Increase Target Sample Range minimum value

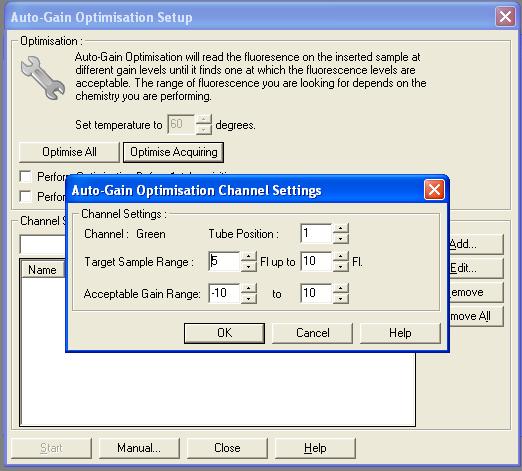[x=249, y=256]
